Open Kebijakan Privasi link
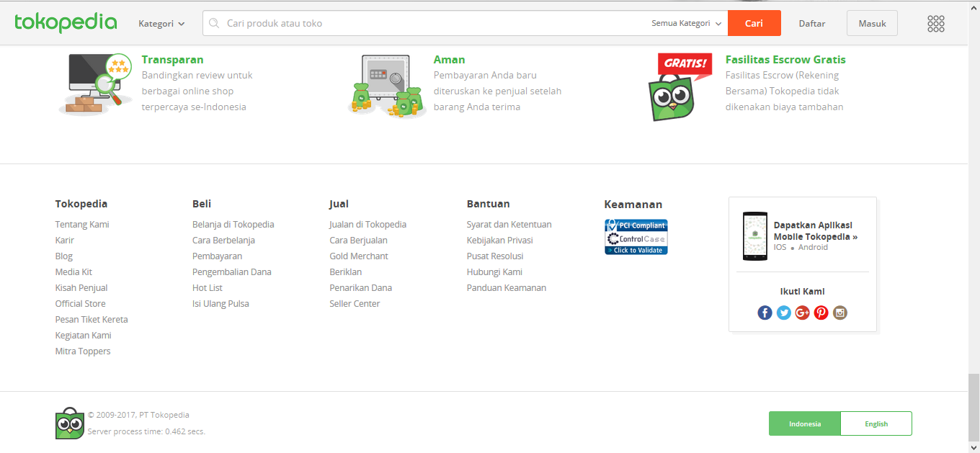 point(500,240)
